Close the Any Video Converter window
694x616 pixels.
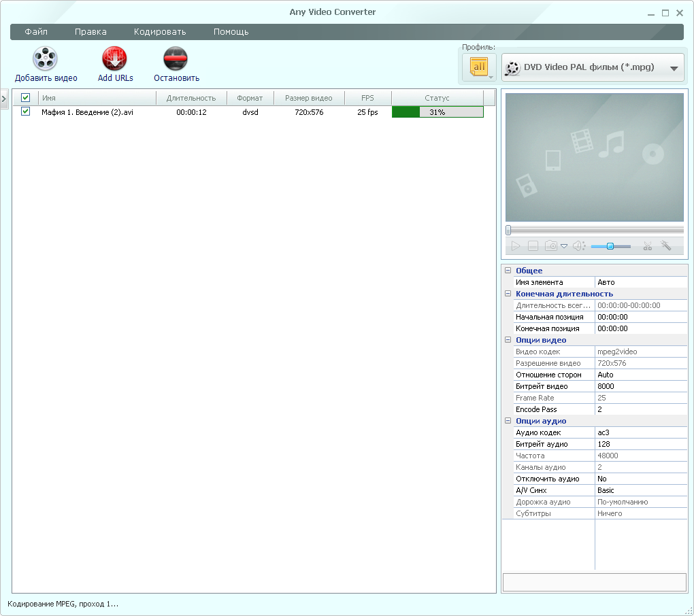[680, 14]
